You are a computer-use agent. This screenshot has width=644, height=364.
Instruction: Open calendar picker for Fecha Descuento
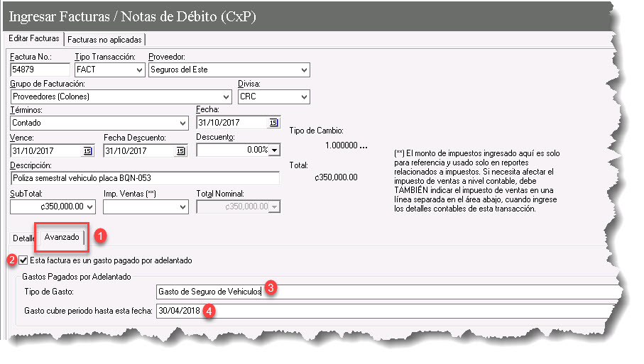pyautogui.click(x=180, y=151)
